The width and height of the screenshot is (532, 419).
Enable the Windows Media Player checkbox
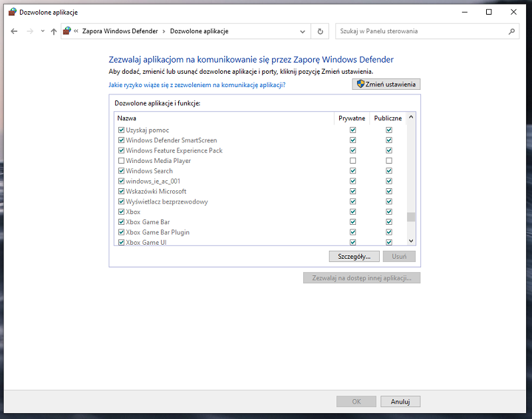(121, 160)
